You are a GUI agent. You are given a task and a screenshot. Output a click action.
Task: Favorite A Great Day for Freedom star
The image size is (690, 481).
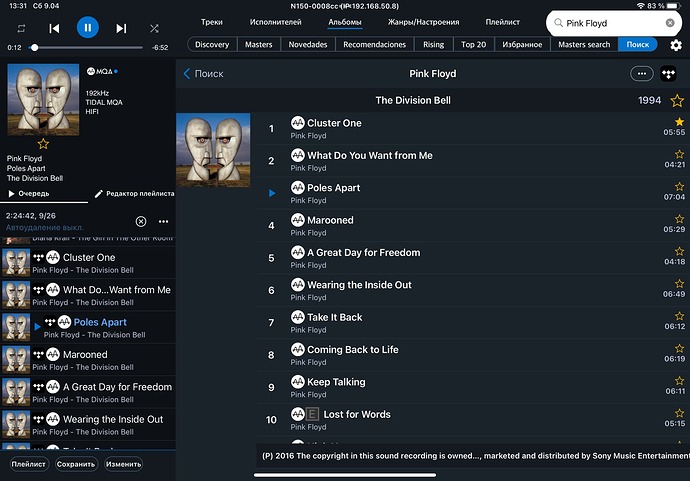coord(679,251)
